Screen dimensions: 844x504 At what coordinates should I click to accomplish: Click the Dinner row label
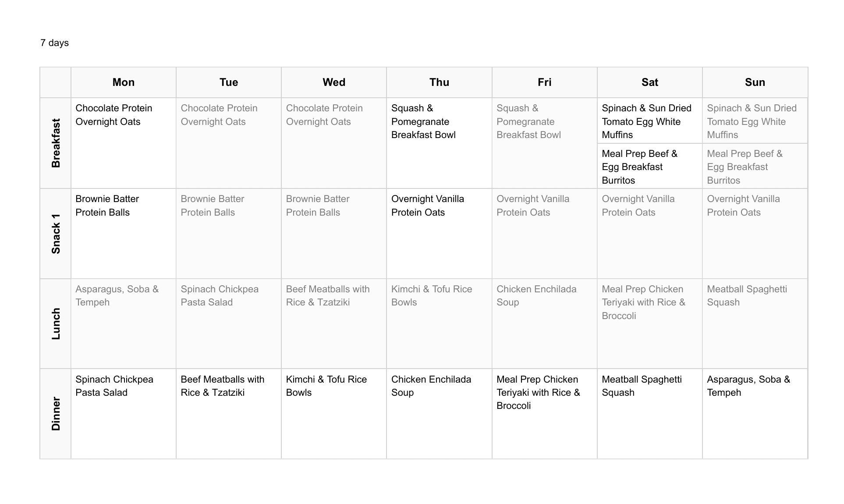pos(56,414)
